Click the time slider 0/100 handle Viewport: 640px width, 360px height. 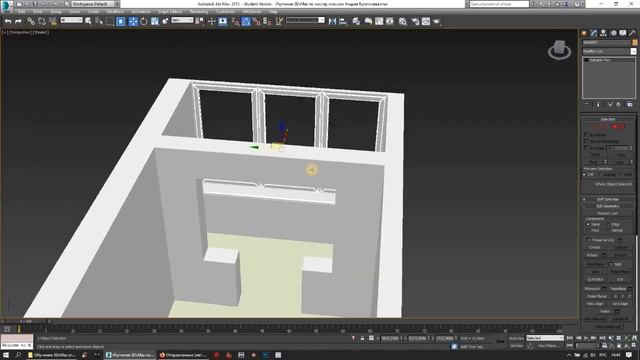pyautogui.click(x=25, y=321)
